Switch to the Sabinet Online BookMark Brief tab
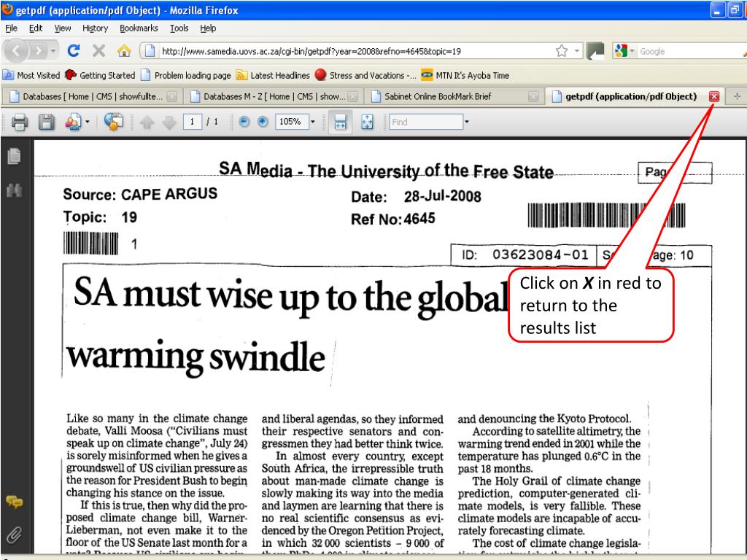The image size is (747, 560). (453, 97)
